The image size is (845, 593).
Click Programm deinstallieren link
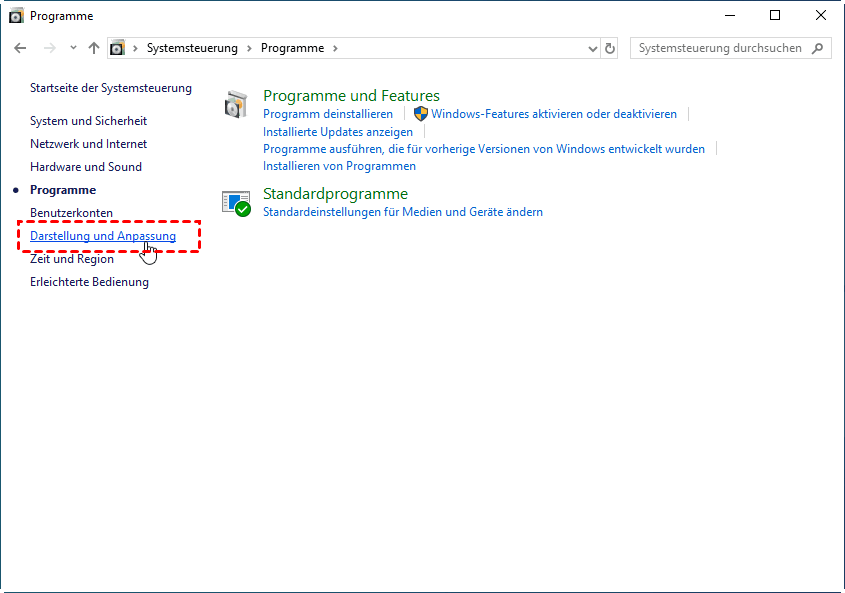coord(328,114)
